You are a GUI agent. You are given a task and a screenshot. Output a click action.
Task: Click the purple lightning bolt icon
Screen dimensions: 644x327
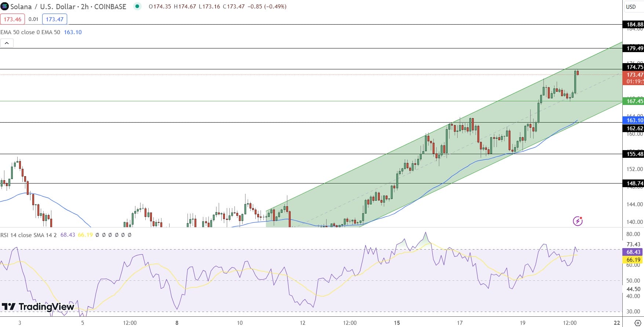[x=578, y=221]
